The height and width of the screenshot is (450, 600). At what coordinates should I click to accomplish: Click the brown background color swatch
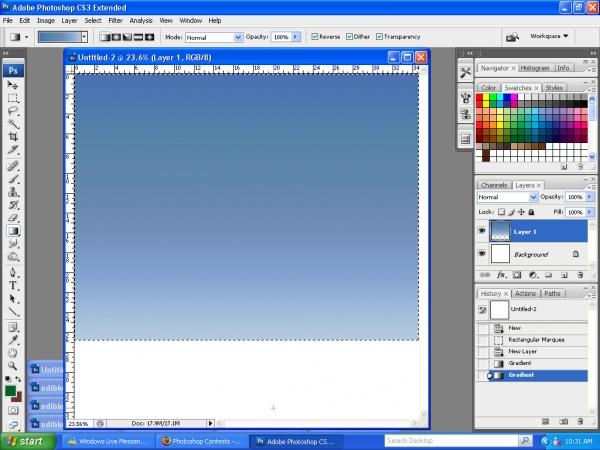pyautogui.click(x=18, y=398)
